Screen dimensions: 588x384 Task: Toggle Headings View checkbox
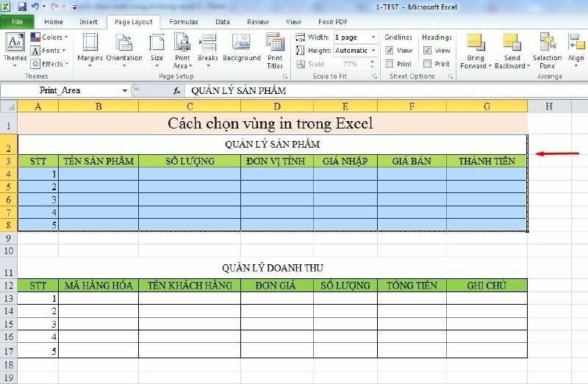[427, 50]
